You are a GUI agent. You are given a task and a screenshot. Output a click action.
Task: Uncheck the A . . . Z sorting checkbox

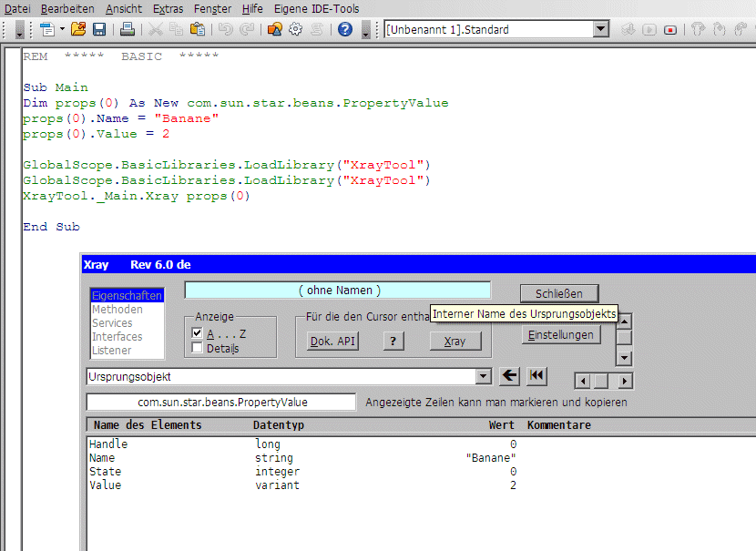click(198, 334)
